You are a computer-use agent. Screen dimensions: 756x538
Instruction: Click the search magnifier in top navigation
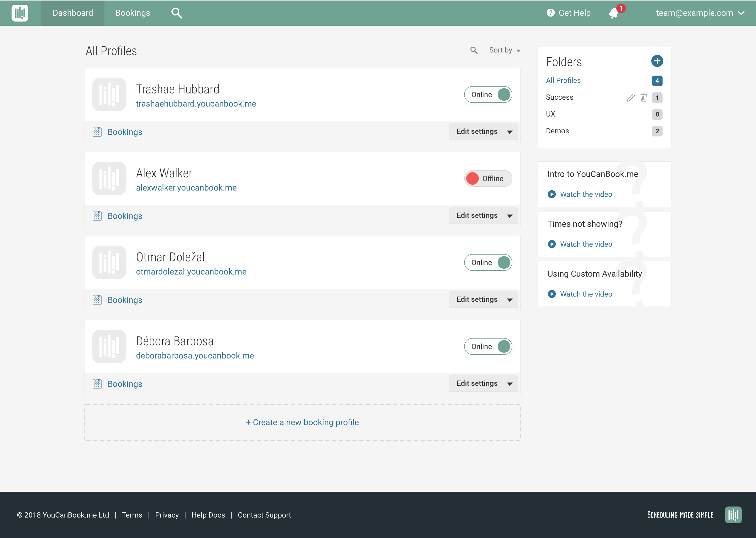point(177,13)
